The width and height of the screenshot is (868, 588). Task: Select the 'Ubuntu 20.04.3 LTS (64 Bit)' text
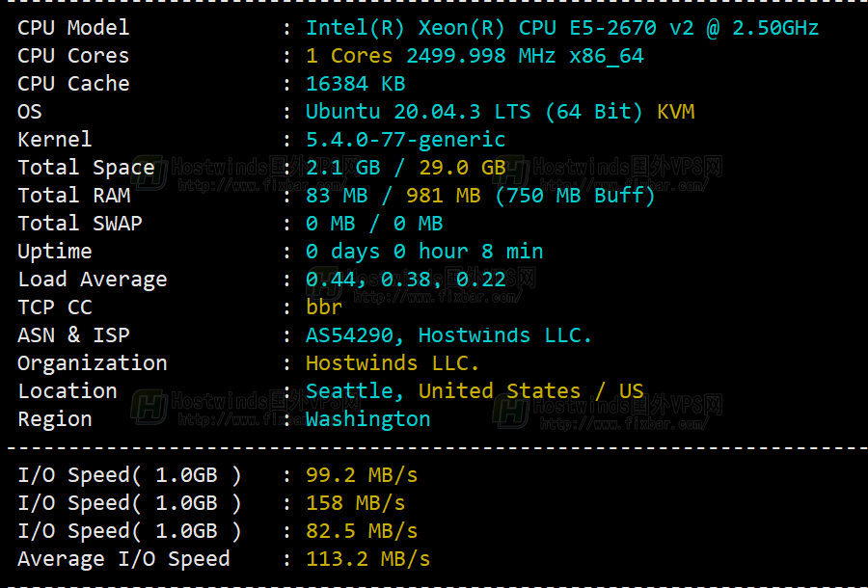475,112
